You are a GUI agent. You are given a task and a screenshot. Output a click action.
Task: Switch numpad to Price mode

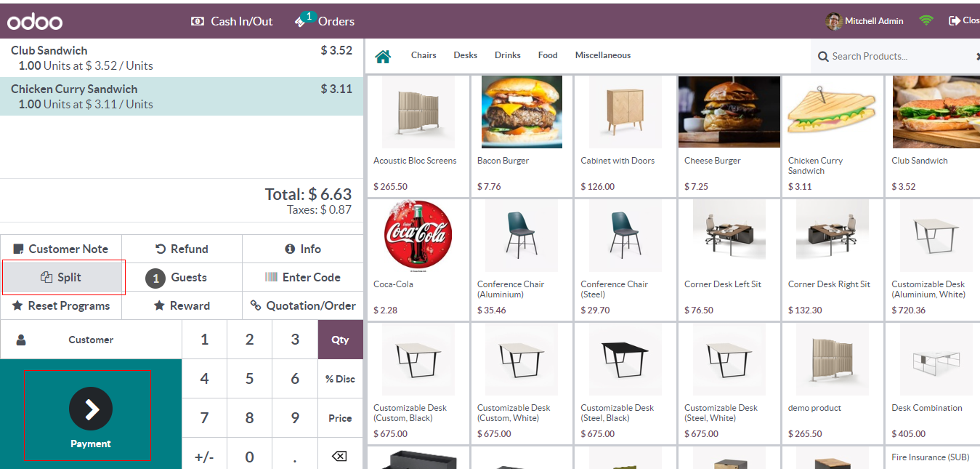coord(340,418)
